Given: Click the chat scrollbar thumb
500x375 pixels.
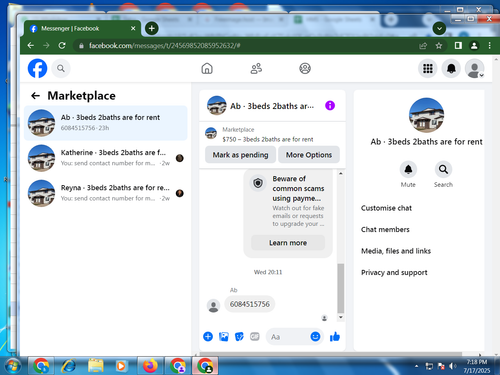Looking at the screenshot, I should coord(341,288).
